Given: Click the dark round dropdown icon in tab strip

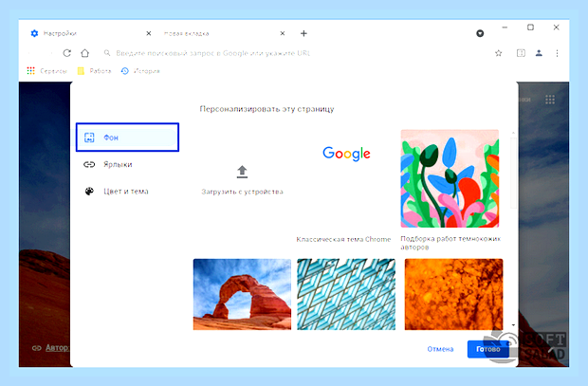Looking at the screenshot, I should (x=480, y=33).
